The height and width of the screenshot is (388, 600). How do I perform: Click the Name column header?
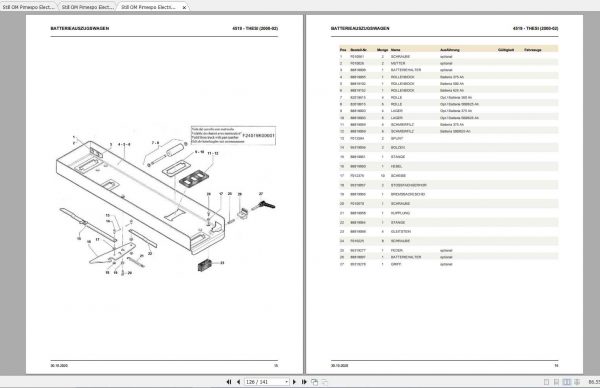pos(396,50)
